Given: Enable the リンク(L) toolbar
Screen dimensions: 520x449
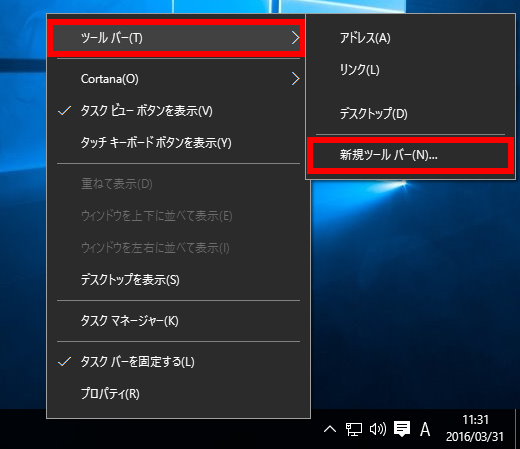Looking at the screenshot, I should click(410, 70).
